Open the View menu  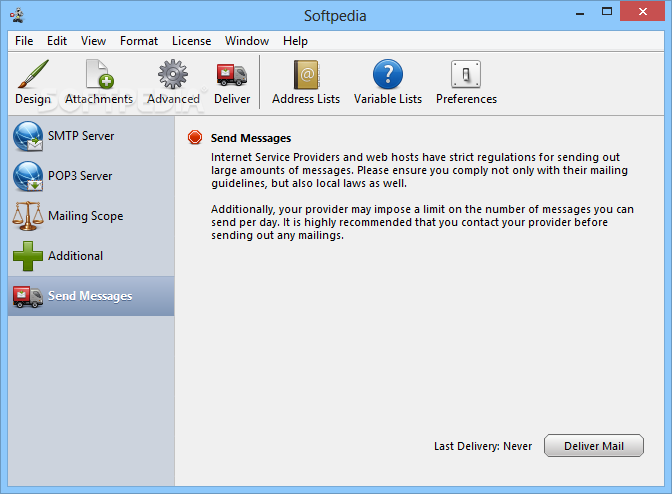[93, 41]
